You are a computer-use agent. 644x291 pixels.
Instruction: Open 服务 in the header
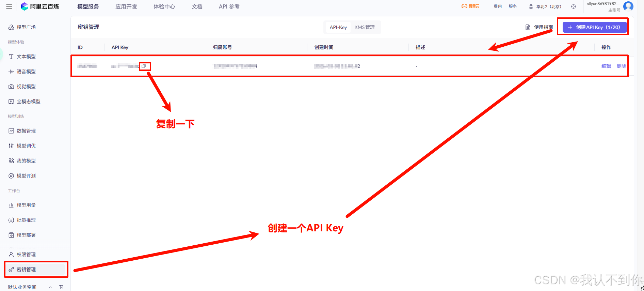(513, 6)
